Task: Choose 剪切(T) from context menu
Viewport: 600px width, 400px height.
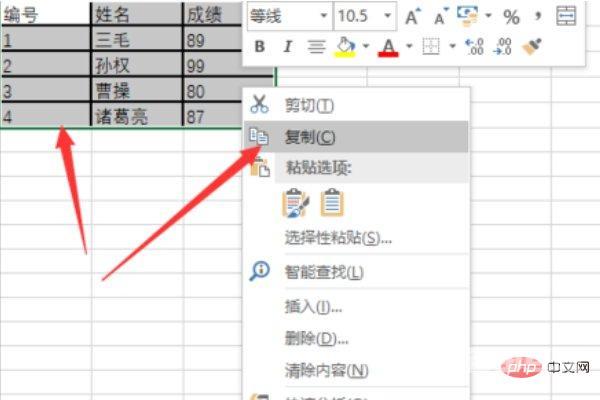Action: pyautogui.click(x=310, y=105)
